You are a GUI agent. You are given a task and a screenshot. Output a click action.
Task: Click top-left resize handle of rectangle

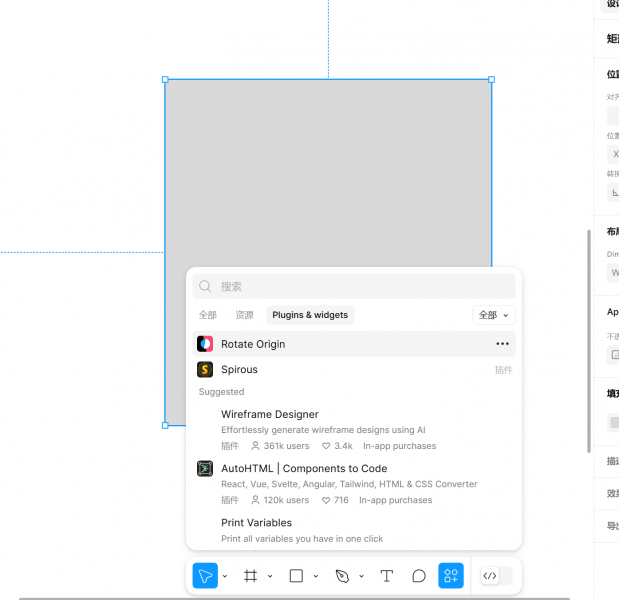[x=165, y=79]
